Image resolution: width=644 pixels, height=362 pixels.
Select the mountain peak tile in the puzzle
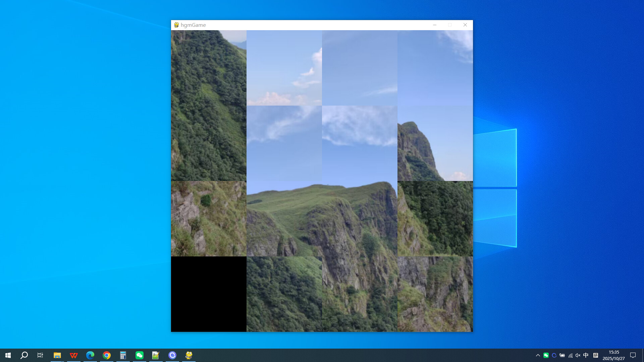(x=435, y=143)
